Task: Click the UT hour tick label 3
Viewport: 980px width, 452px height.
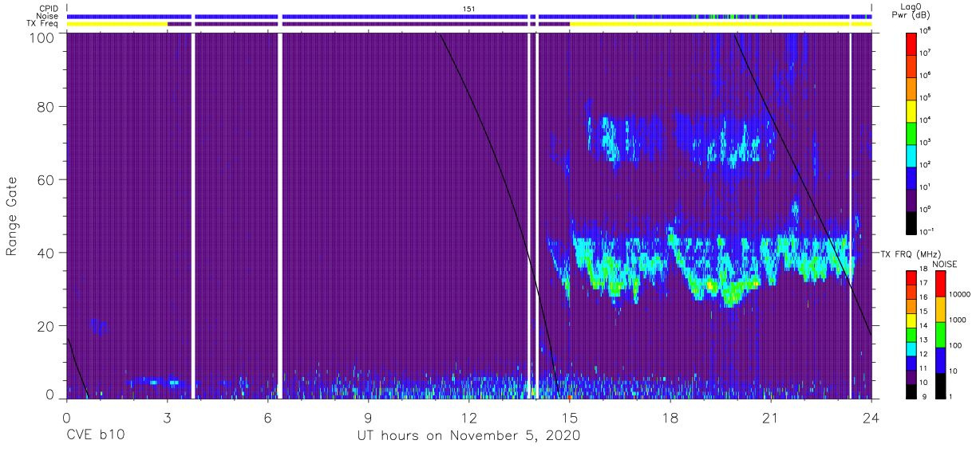Action: 167,416
